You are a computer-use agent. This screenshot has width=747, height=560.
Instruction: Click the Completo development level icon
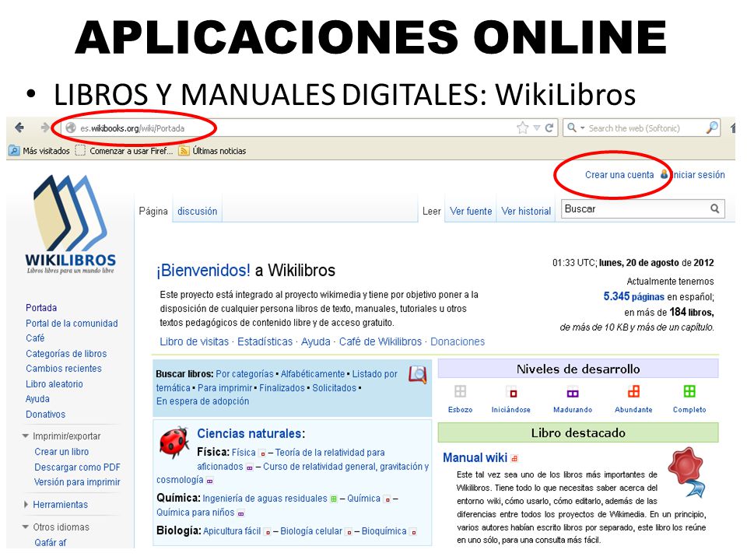(689, 391)
